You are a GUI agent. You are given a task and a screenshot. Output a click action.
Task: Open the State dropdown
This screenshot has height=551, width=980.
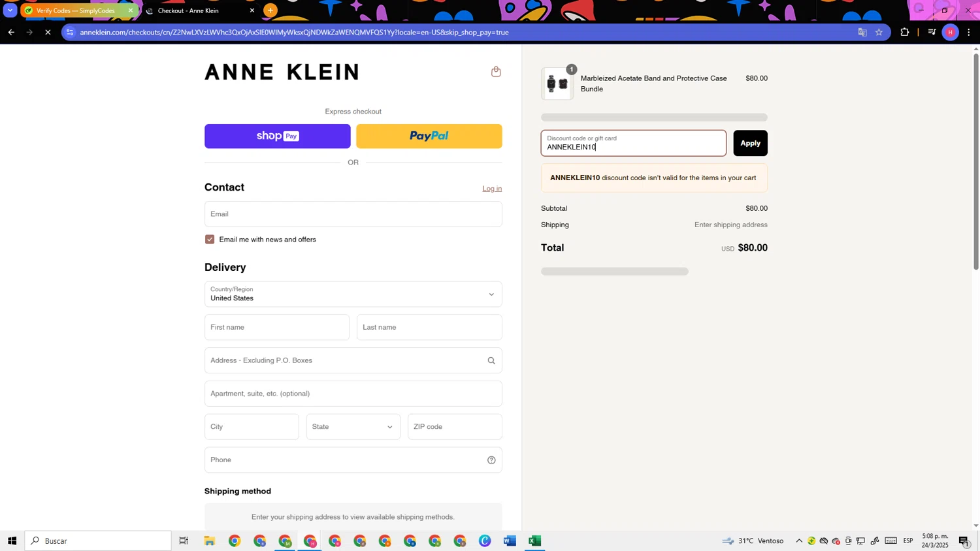(x=353, y=427)
